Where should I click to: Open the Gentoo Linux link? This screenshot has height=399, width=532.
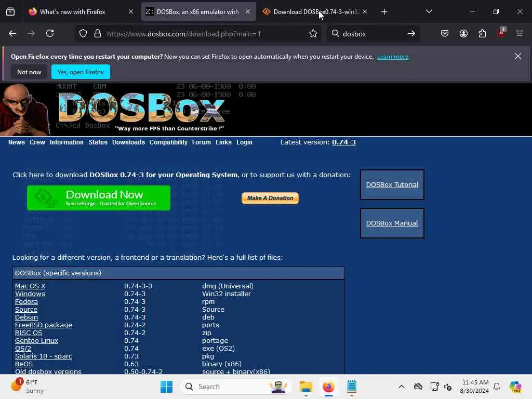tap(36, 341)
